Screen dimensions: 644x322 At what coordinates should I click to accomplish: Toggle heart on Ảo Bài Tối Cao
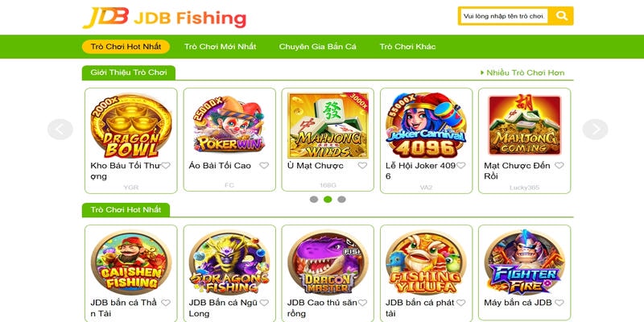264,166
